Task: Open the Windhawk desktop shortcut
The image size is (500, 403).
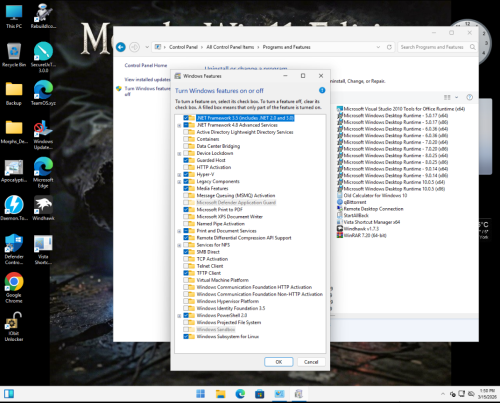Action: pyautogui.click(x=43, y=208)
